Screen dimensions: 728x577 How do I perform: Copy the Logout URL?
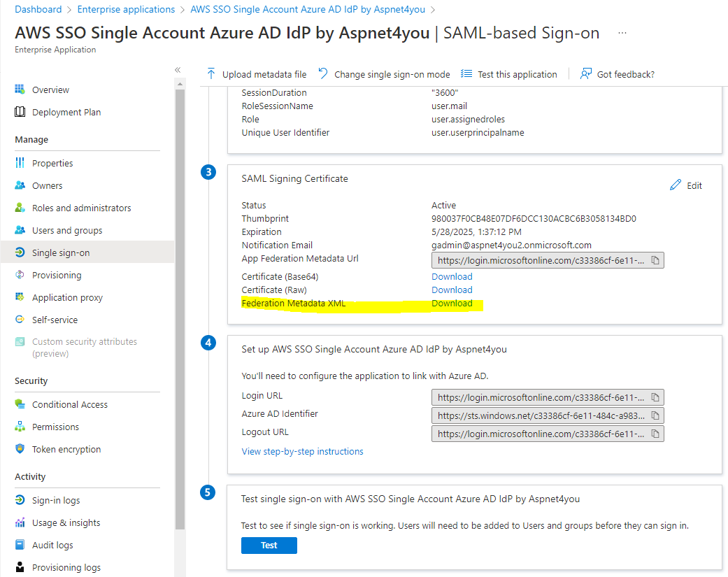[x=655, y=434]
